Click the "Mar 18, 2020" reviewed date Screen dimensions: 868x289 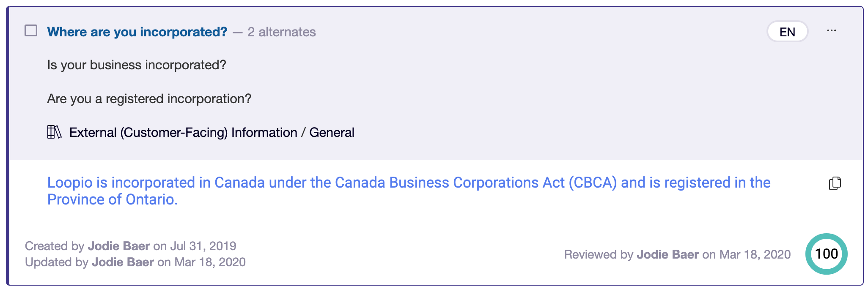(755, 254)
